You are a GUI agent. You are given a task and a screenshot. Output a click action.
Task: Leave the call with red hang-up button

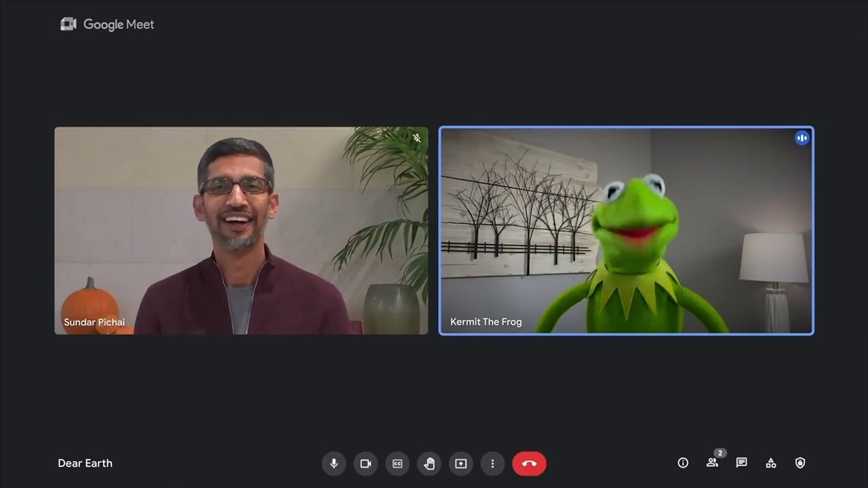pos(529,464)
